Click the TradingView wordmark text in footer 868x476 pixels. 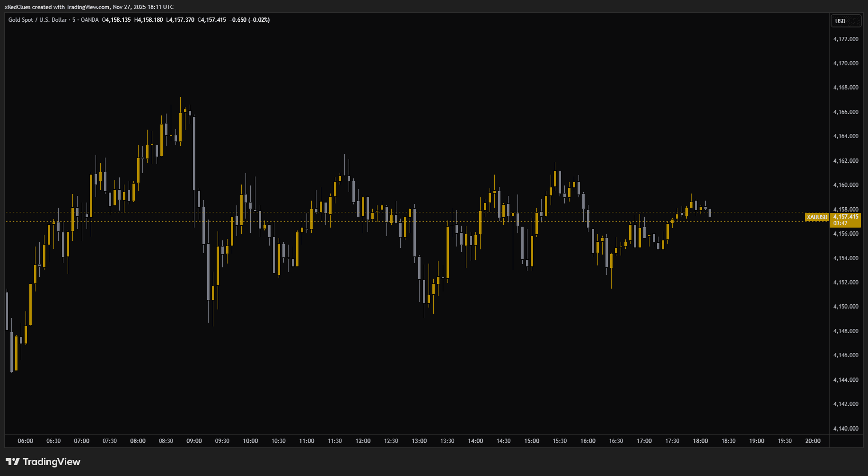pos(52,462)
